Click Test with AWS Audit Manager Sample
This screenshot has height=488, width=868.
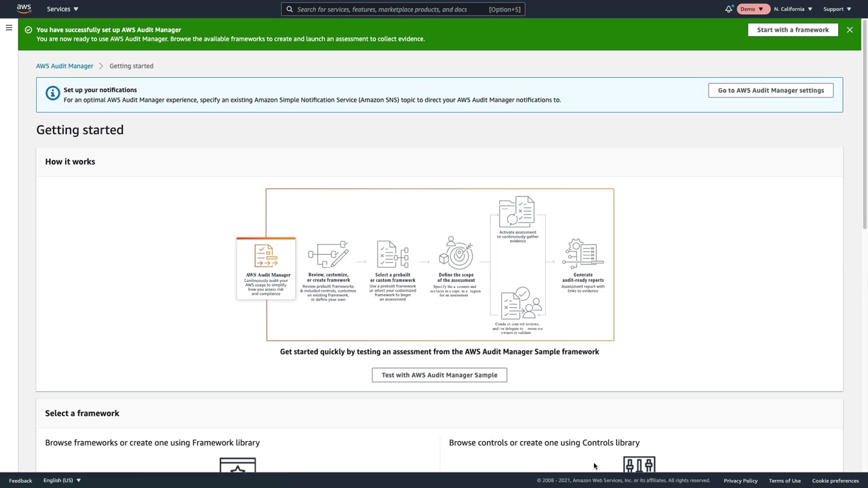coord(439,375)
